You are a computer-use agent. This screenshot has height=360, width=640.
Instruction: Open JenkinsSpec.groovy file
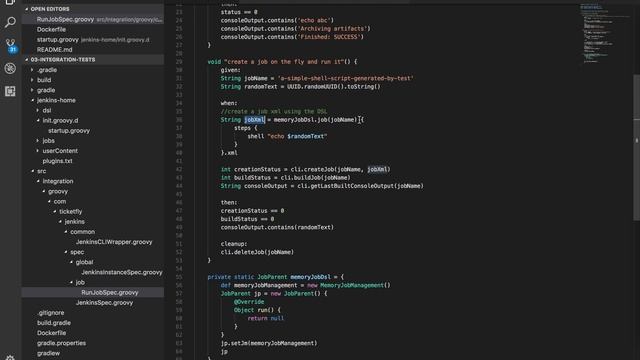pos(104,303)
